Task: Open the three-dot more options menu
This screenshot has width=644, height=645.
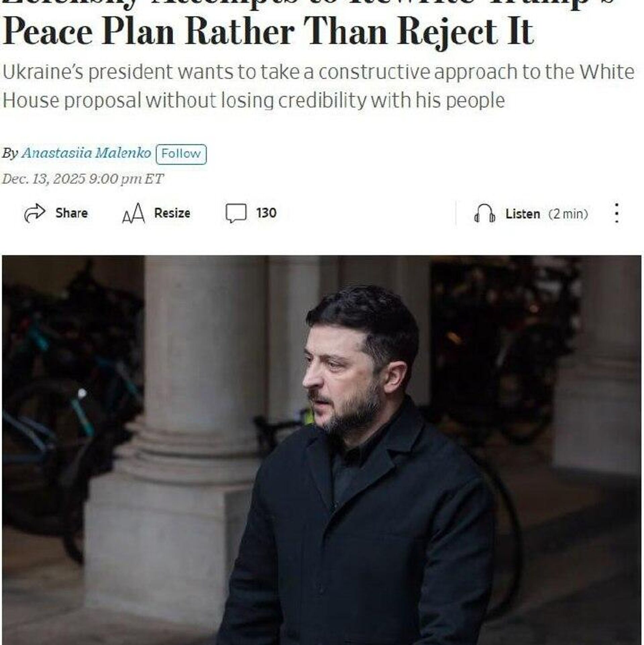Action: (616, 213)
